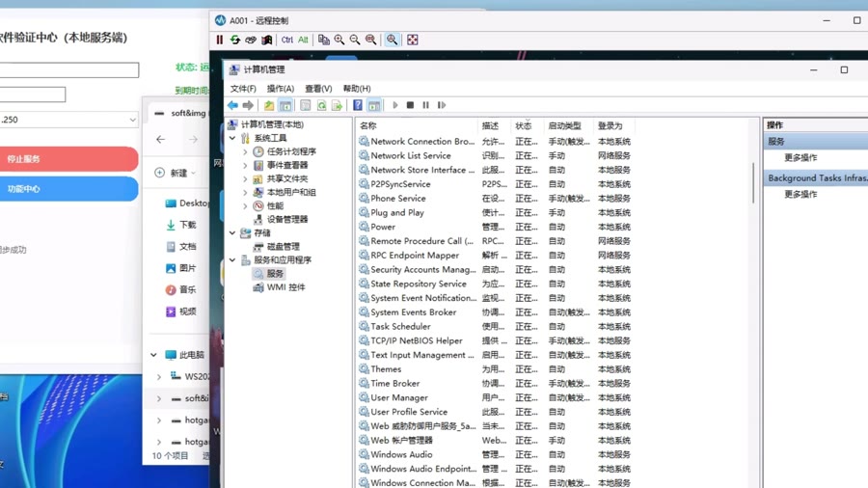Click the top input field in verification center
Image resolution: width=868 pixels, height=488 pixels.
(68, 69)
